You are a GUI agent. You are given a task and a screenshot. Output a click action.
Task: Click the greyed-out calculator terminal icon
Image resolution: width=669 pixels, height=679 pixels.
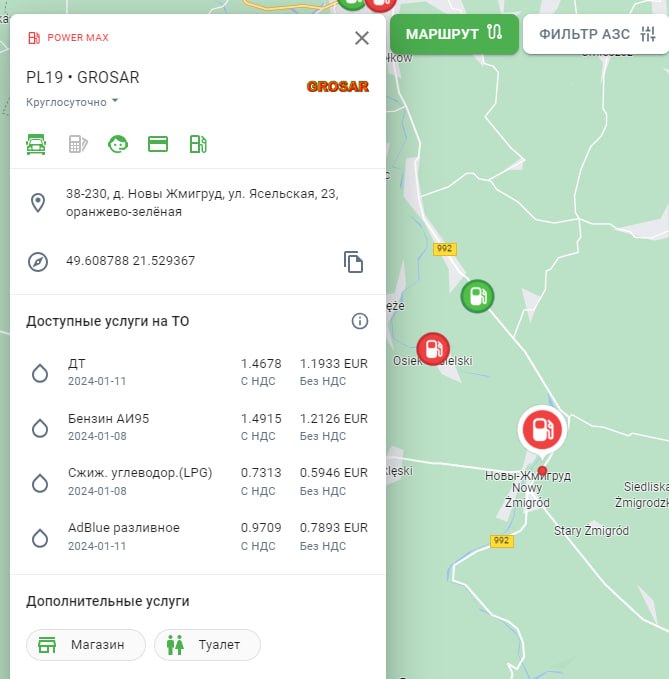[77, 144]
